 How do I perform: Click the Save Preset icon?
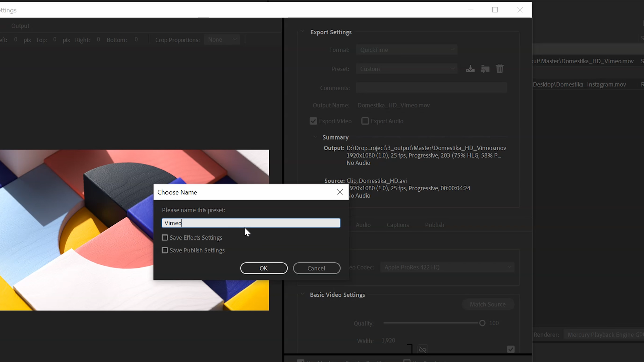pyautogui.click(x=470, y=69)
